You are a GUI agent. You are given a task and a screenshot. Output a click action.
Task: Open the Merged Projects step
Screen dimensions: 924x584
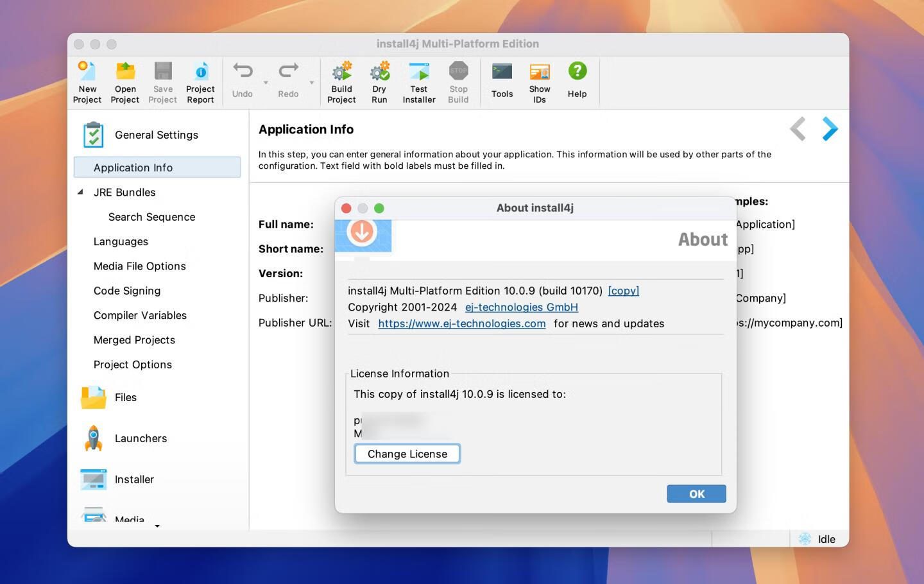coord(134,340)
